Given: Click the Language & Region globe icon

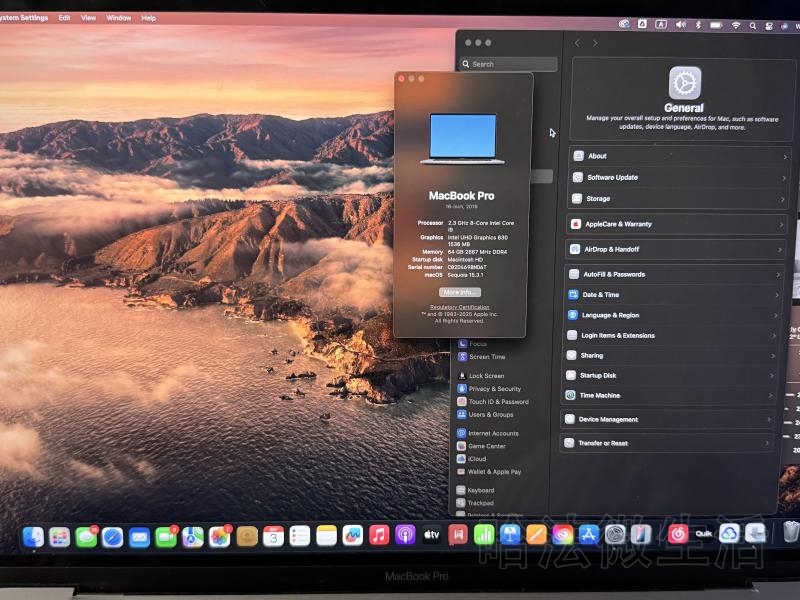Looking at the screenshot, I should (573, 315).
